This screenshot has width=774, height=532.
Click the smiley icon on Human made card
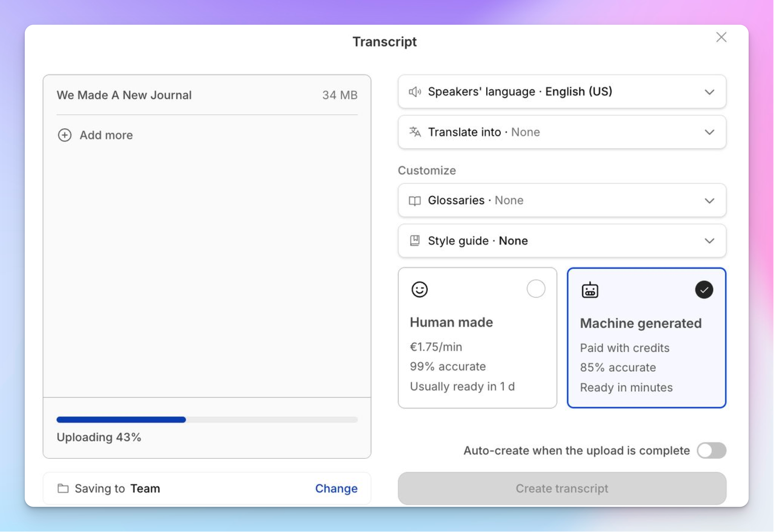coord(419,289)
